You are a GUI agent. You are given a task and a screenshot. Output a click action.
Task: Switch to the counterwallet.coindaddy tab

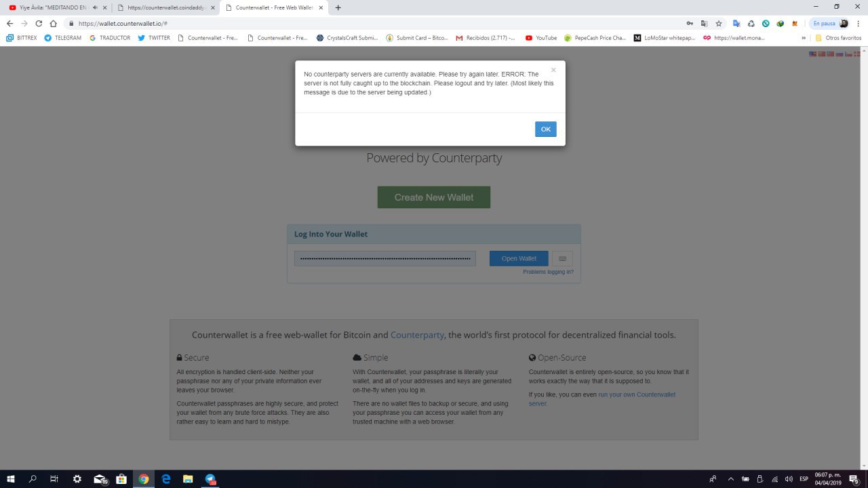[x=165, y=7]
